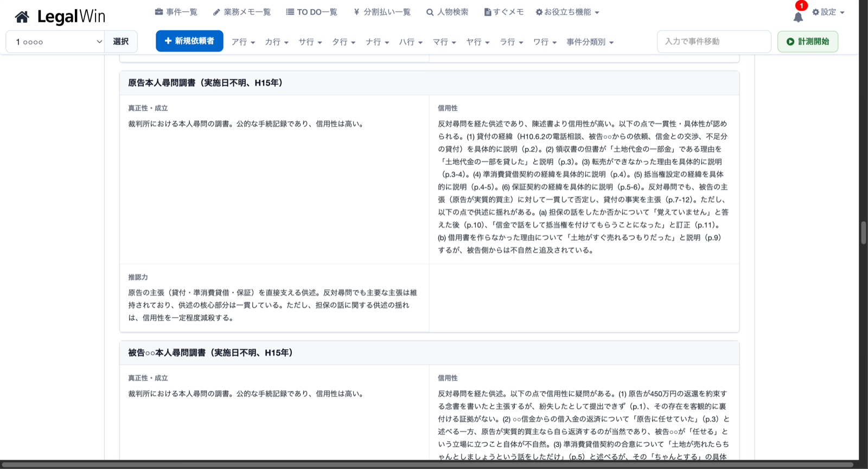Click the 計測開始 start timer button

click(x=808, y=42)
